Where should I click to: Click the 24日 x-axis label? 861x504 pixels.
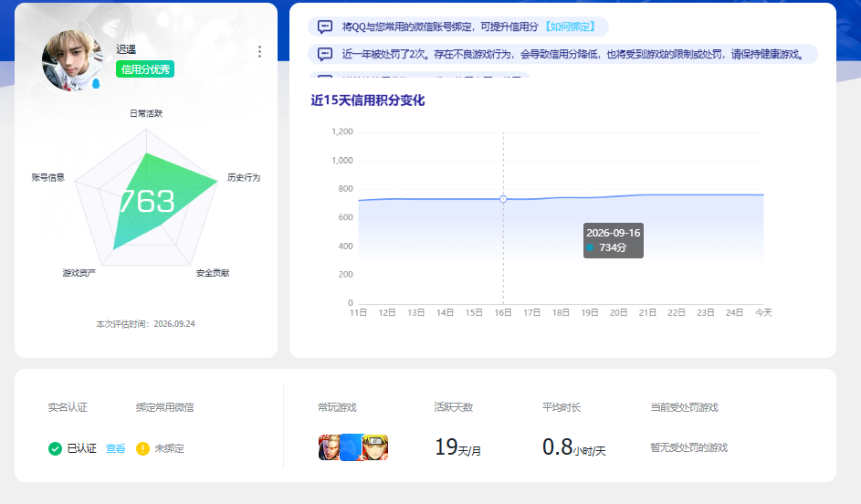click(734, 312)
